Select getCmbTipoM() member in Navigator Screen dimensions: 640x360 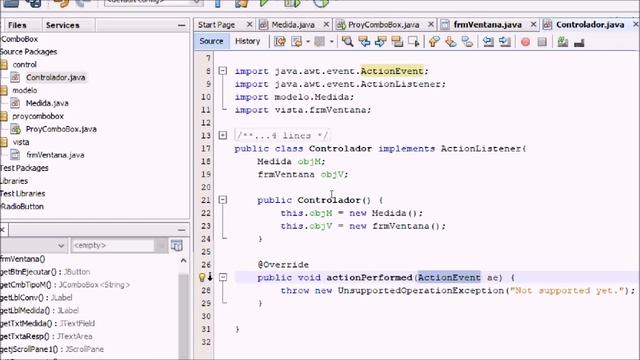(x=65, y=285)
